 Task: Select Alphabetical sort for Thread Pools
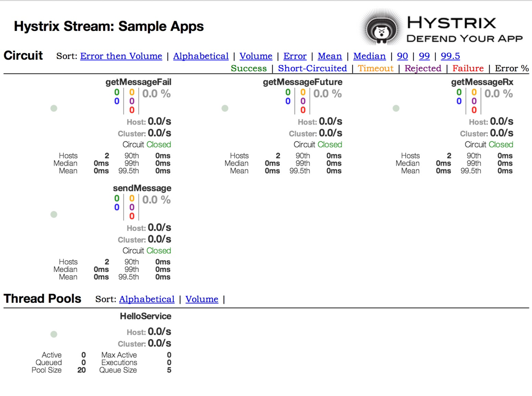(147, 299)
